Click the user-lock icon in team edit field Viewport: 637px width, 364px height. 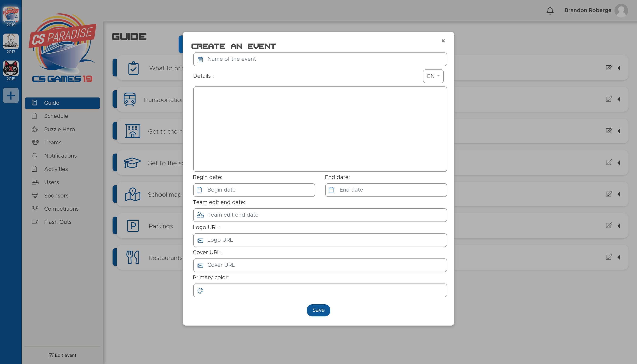click(200, 215)
